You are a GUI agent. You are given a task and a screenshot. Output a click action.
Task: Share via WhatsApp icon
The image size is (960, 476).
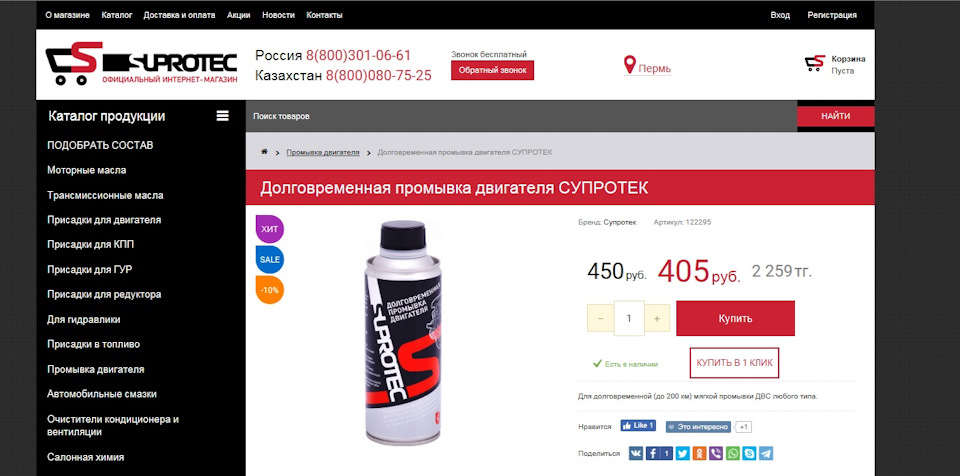[733, 453]
